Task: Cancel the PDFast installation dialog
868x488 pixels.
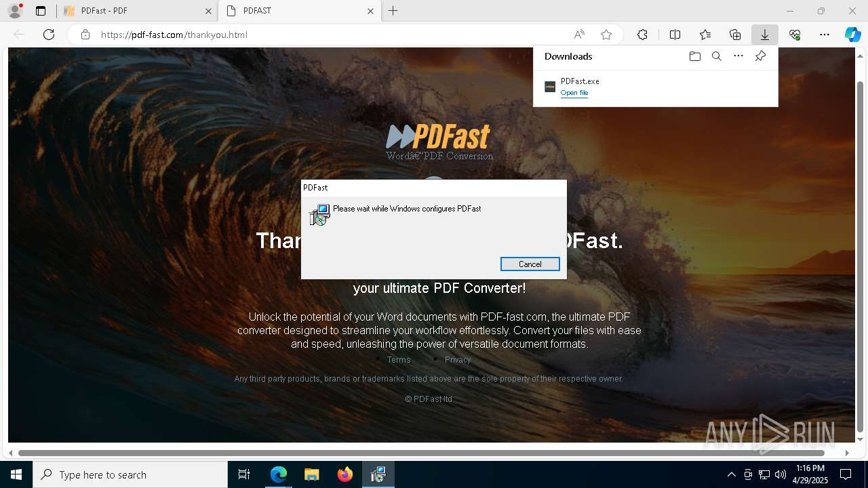Action: click(530, 264)
